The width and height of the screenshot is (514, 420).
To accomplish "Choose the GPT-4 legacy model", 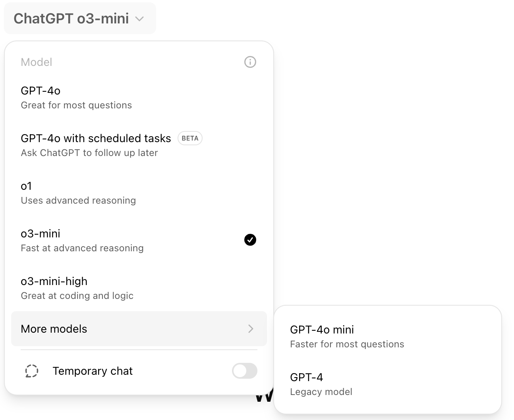I will pyautogui.click(x=307, y=378).
